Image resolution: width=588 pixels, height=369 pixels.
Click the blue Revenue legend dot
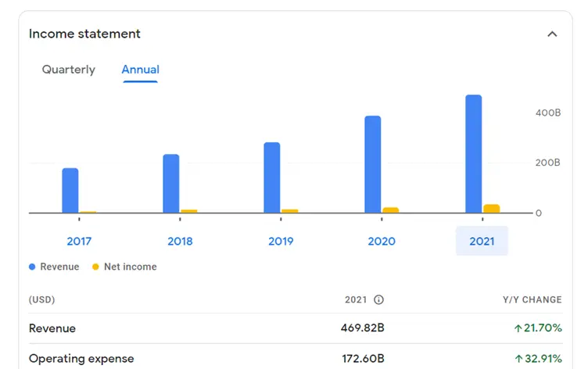pyautogui.click(x=32, y=267)
